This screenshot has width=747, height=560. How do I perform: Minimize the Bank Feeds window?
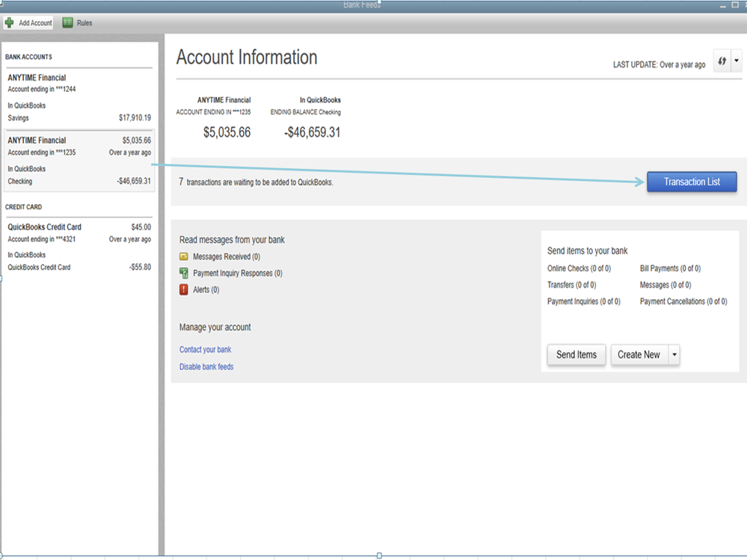coord(723,5)
